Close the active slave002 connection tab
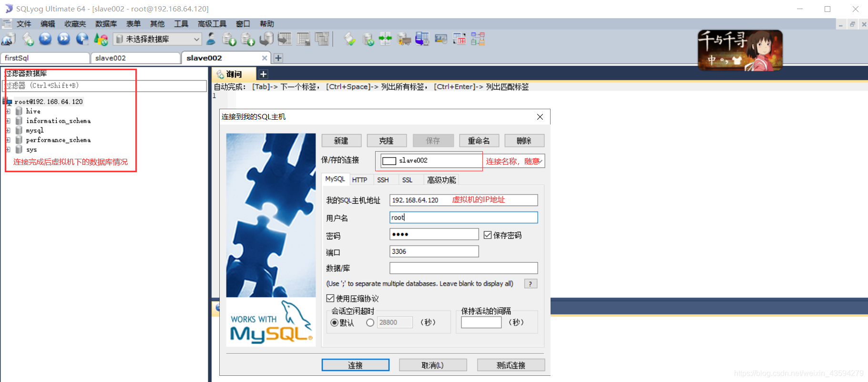 [x=265, y=58]
